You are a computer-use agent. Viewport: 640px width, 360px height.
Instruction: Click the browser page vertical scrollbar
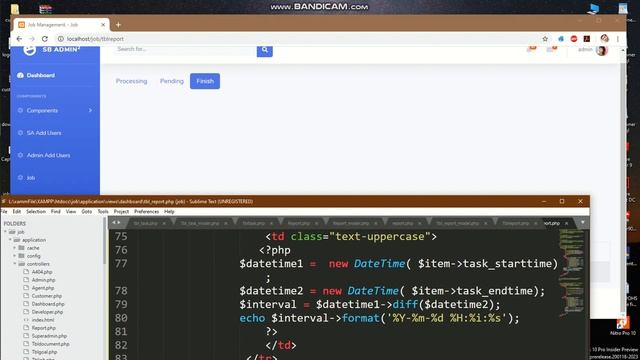click(623, 182)
